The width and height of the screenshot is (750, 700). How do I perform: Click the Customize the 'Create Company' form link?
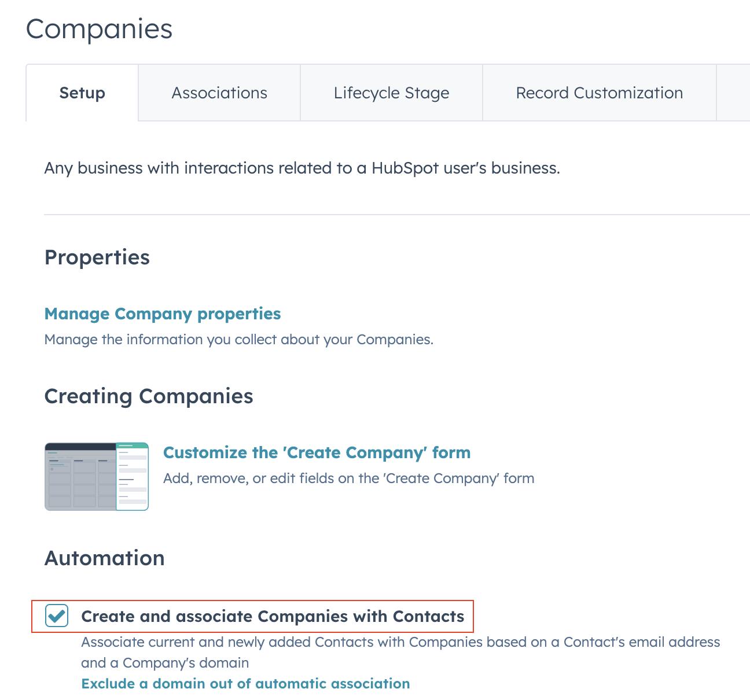(x=317, y=452)
